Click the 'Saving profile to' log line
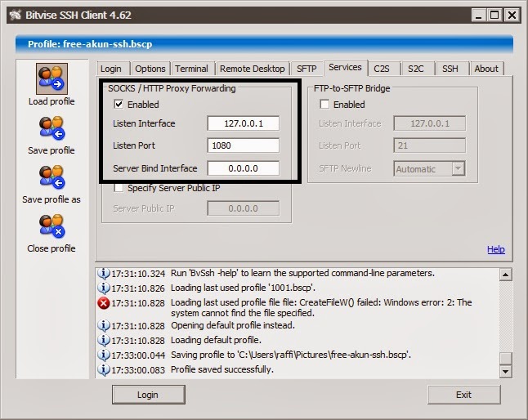This screenshot has width=528, height=420. pyautogui.click(x=291, y=355)
